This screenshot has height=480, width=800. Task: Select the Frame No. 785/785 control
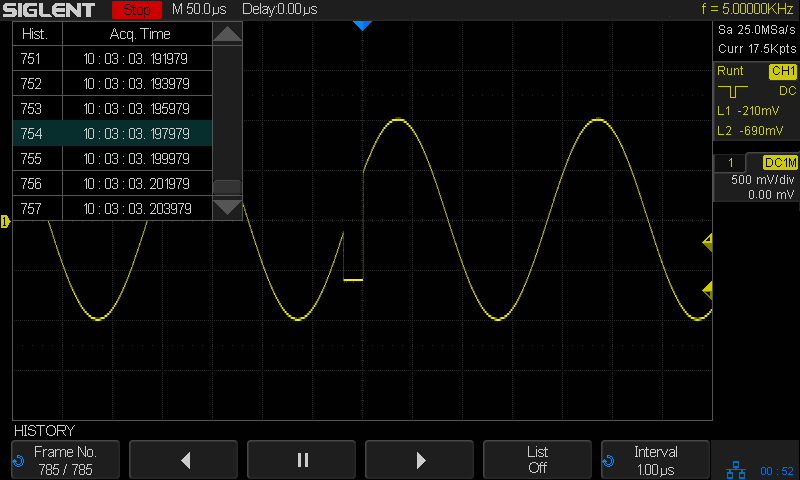pos(66,460)
